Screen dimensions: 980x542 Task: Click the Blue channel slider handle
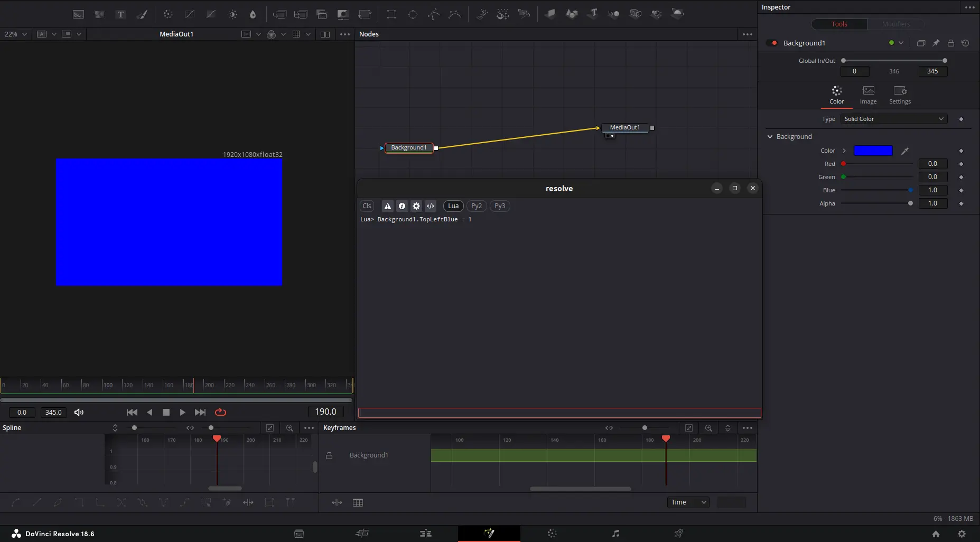point(910,190)
